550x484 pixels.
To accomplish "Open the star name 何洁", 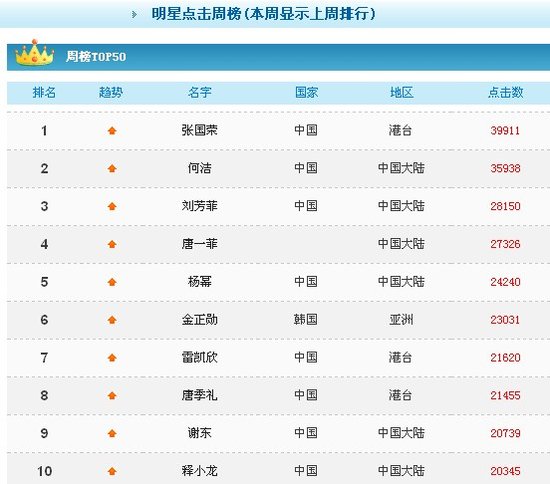I will [x=200, y=168].
